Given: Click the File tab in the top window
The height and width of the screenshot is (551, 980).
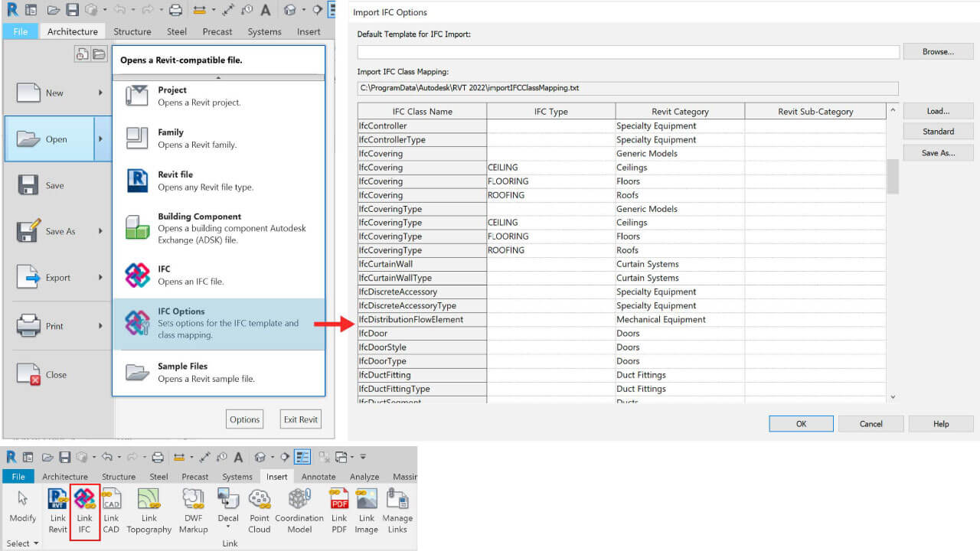Looking at the screenshot, I should pyautogui.click(x=21, y=31).
